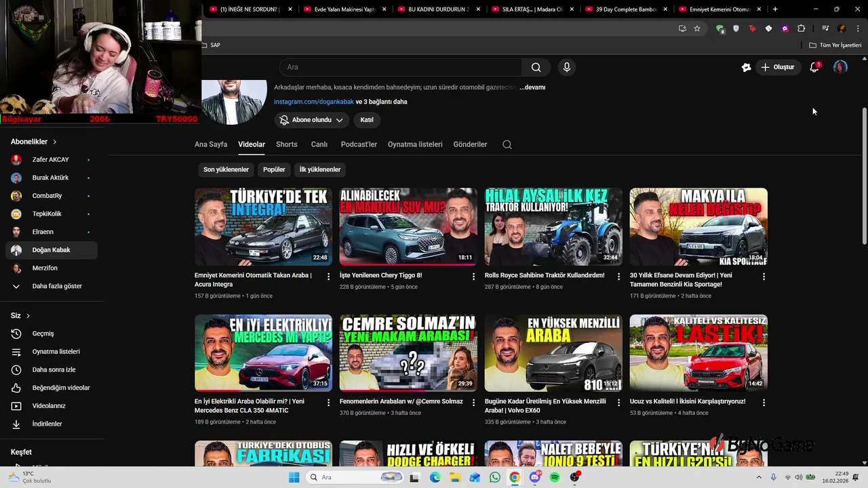The height and width of the screenshot is (488, 868).
Task: Open Chrome three-dot menu
Action: point(856,28)
